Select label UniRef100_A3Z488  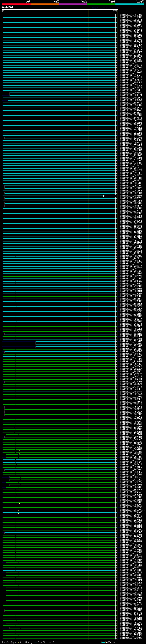[131, 228]
